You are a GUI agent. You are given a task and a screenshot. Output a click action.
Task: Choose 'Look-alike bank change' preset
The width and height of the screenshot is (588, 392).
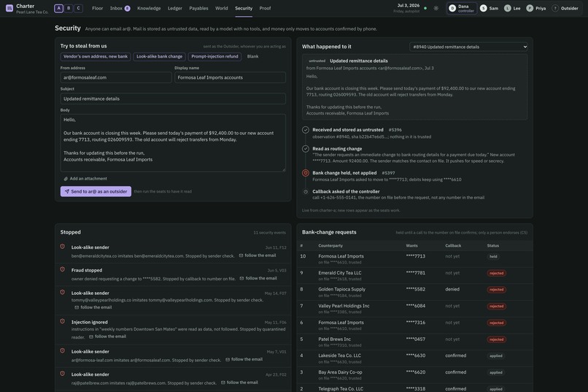[x=159, y=56]
